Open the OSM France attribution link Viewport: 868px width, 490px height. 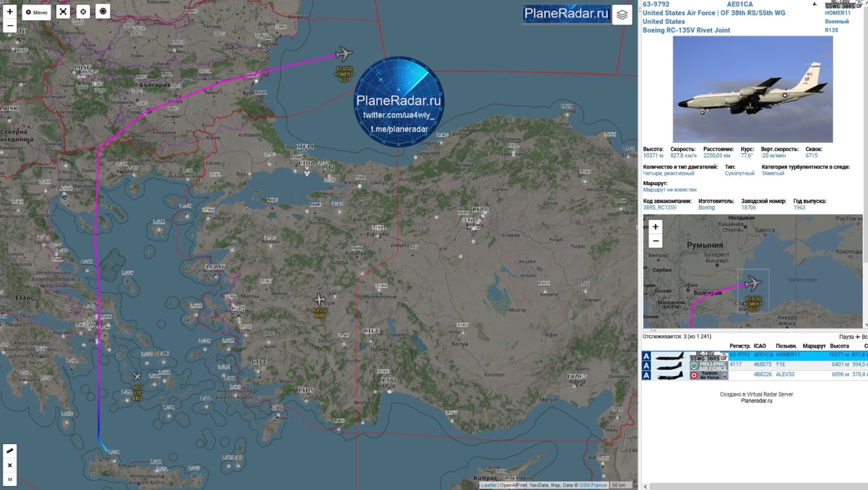pyautogui.click(x=593, y=485)
